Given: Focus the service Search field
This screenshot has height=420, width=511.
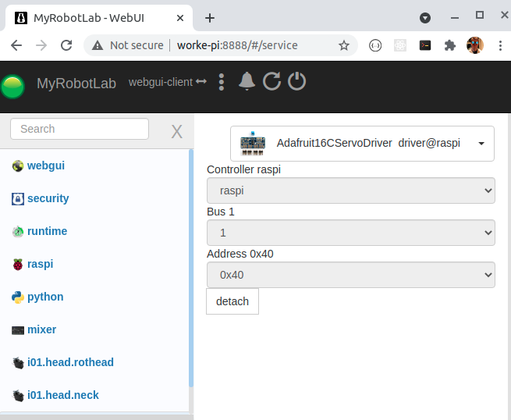Looking at the screenshot, I should [80, 129].
